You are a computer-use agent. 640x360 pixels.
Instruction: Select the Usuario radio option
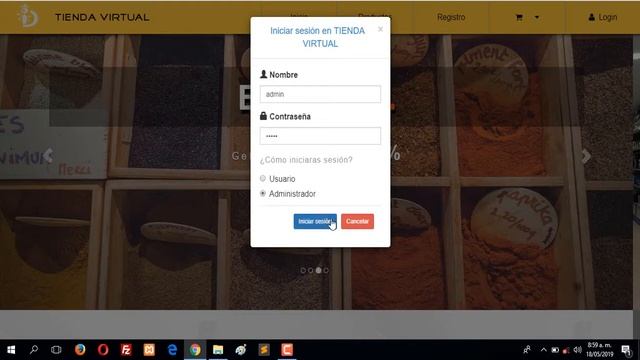[263, 178]
